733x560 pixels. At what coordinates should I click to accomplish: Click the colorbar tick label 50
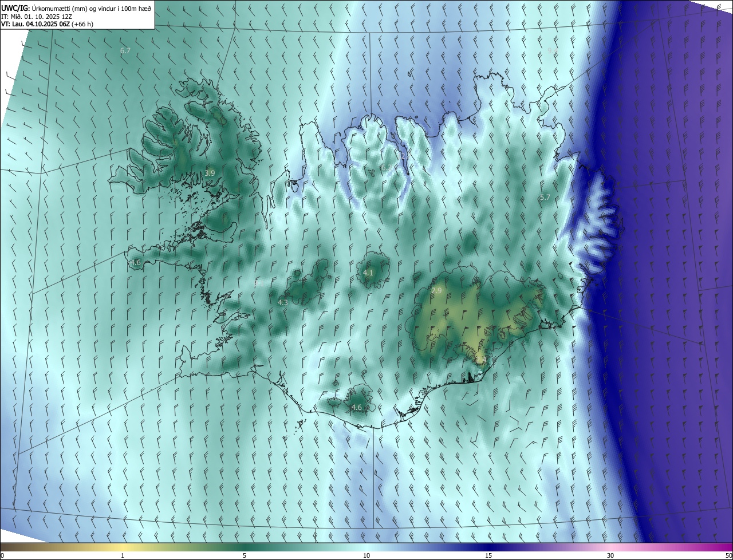pyautogui.click(x=728, y=555)
